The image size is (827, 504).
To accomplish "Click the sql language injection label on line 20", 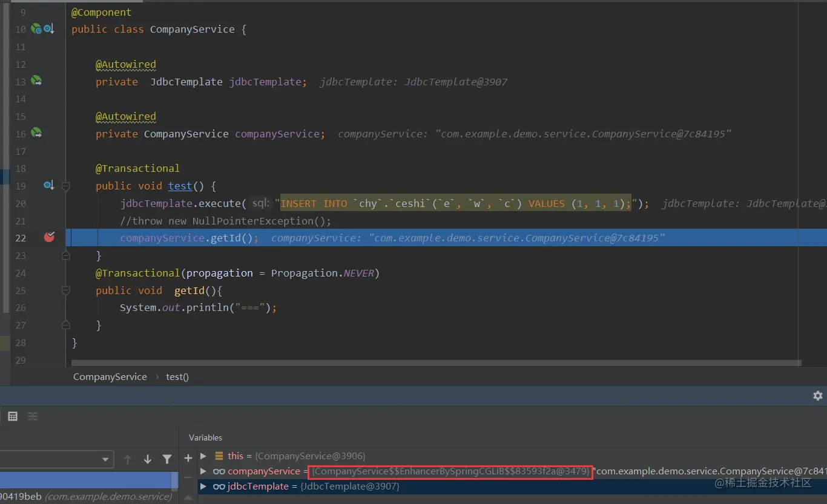I will click(261, 203).
